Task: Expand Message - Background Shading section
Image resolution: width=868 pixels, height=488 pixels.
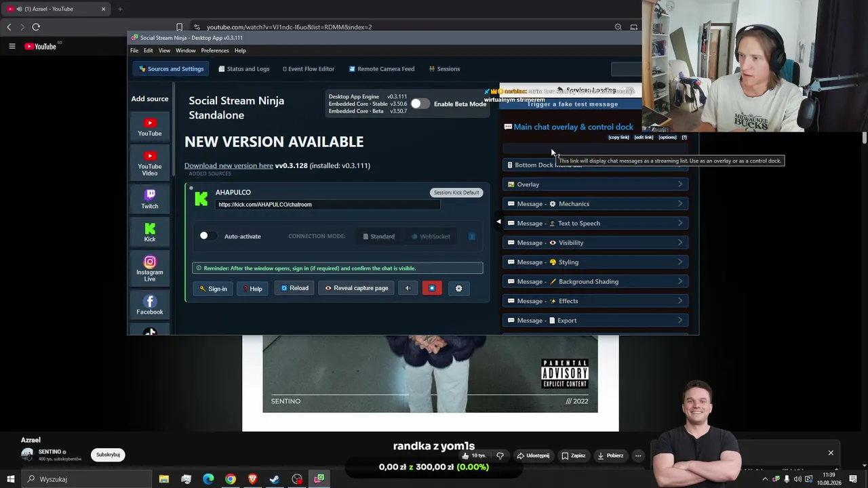Action: tap(595, 281)
